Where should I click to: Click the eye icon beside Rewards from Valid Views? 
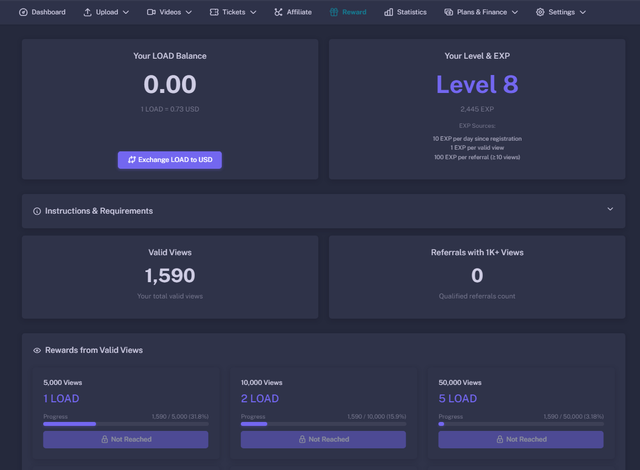(37, 350)
